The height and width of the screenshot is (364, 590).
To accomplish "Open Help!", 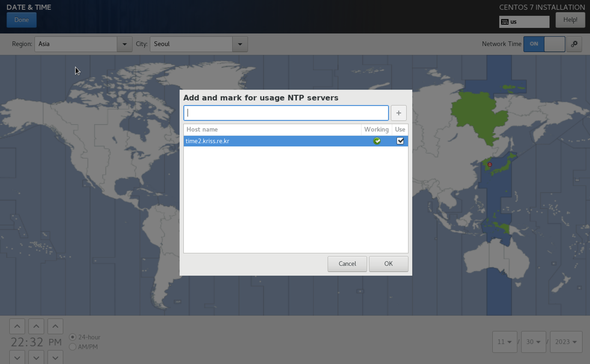I will [570, 20].
